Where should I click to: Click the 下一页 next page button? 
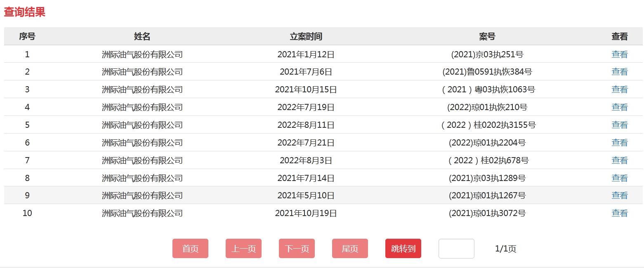tap(297, 249)
